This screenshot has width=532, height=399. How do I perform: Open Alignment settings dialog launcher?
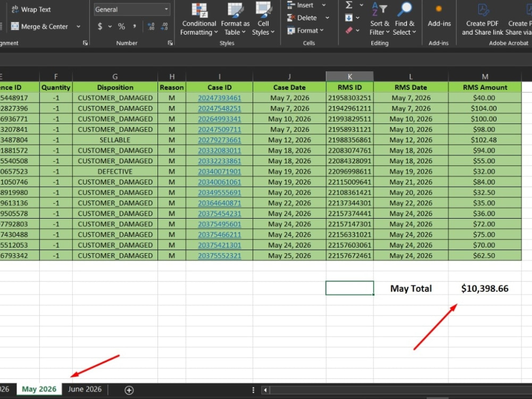(85, 43)
